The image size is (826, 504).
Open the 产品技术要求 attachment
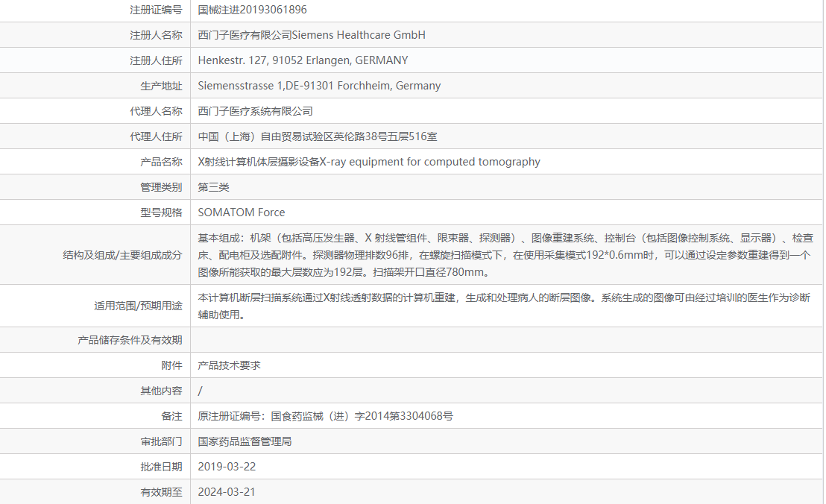point(229,365)
